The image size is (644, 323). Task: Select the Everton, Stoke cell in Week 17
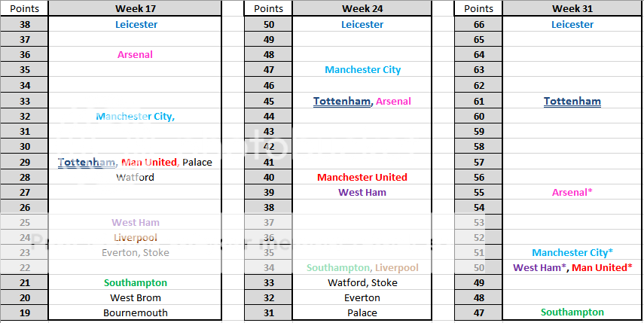136,252
